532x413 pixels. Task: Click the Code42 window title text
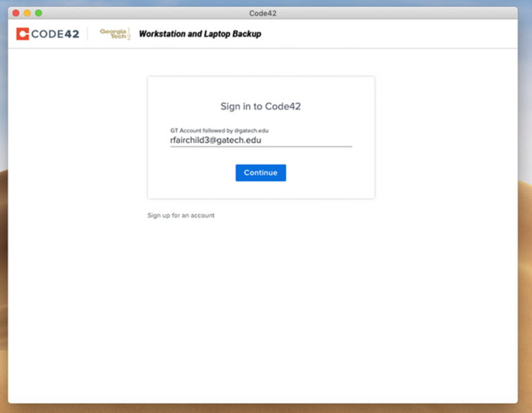263,13
